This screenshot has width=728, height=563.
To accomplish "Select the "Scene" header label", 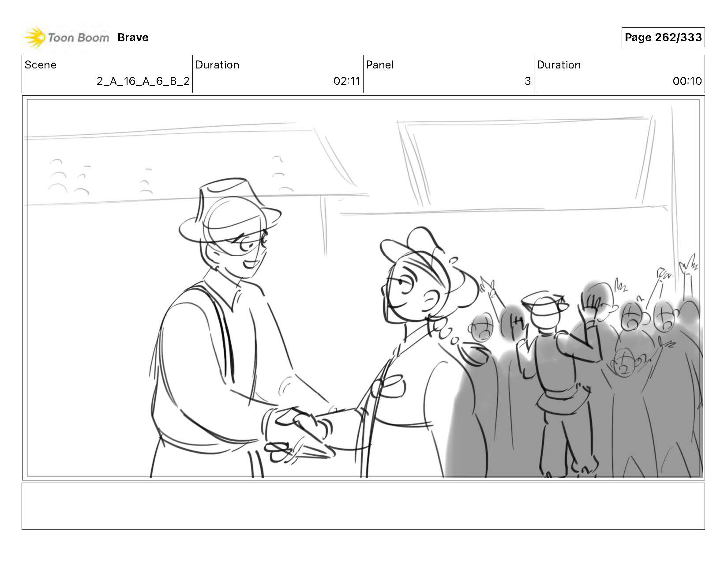I will 41,65.
